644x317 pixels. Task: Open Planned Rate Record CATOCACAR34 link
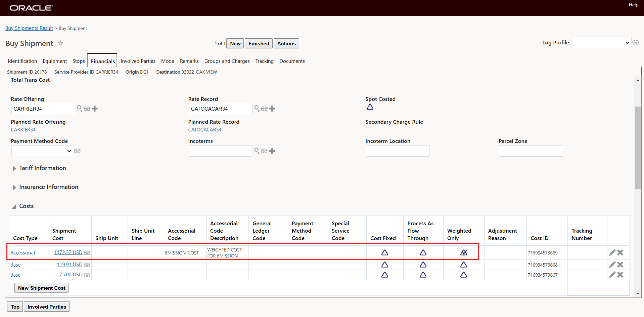pos(205,130)
